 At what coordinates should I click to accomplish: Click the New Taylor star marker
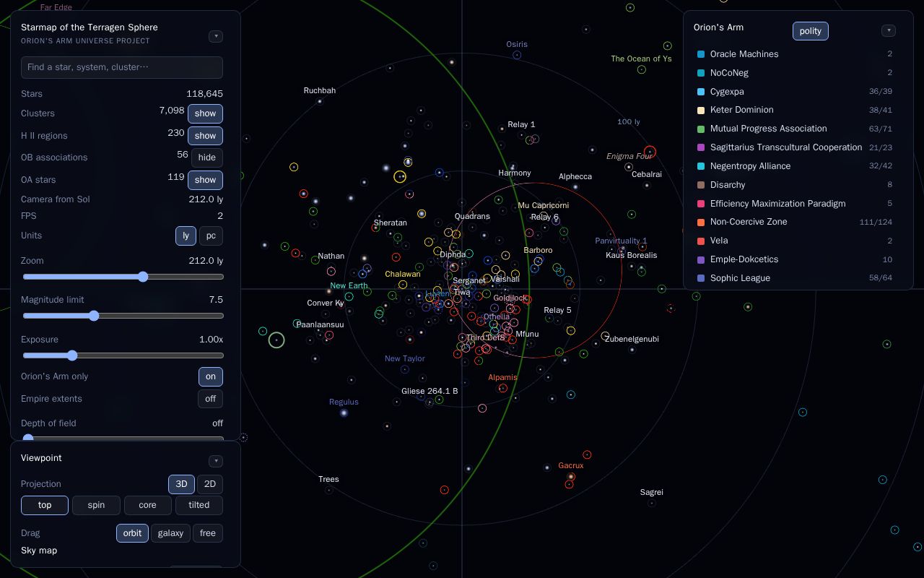coord(404,370)
